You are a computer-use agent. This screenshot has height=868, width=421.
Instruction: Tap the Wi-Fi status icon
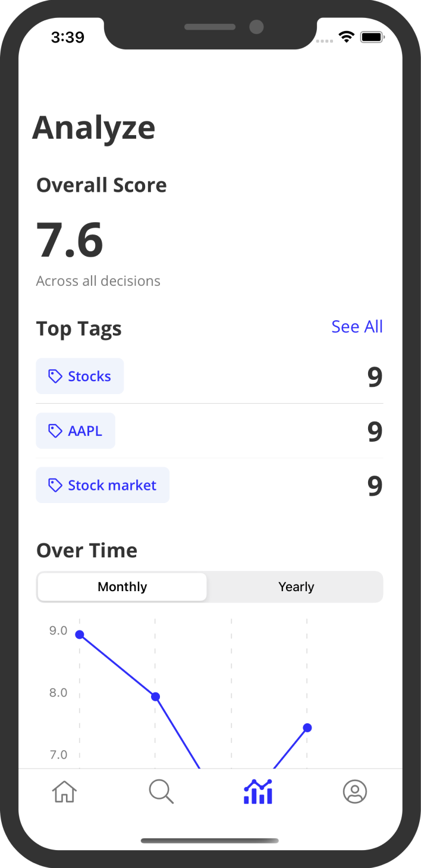click(x=346, y=37)
